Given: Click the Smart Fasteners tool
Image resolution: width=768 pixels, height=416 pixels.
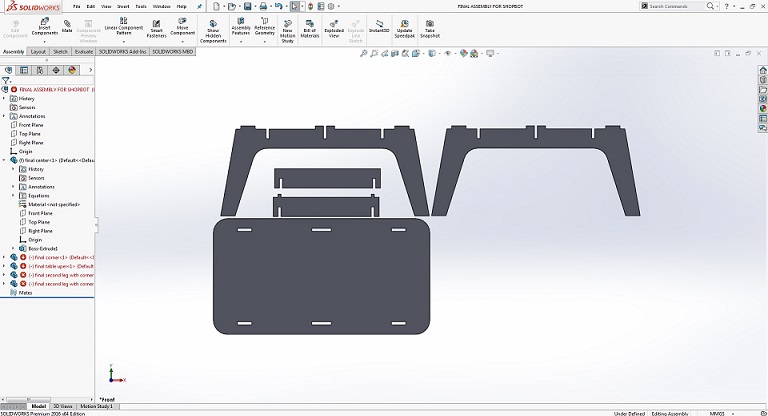Looking at the screenshot, I should 156,29.
